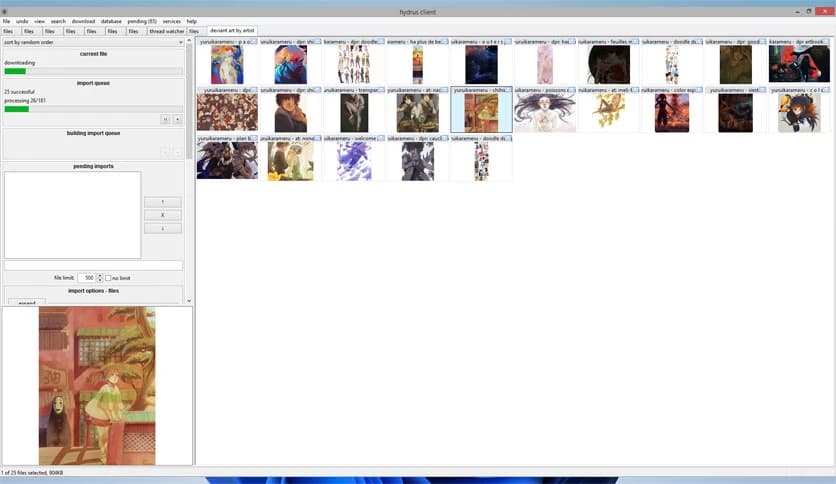Select the 'welcome' purple brushstroke thumbnail
The height and width of the screenshot is (484, 836).
pyautogui.click(x=354, y=158)
